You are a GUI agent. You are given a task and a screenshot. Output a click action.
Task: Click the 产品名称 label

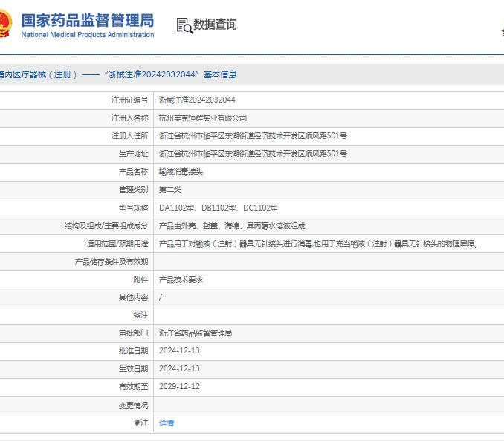[x=133, y=172]
